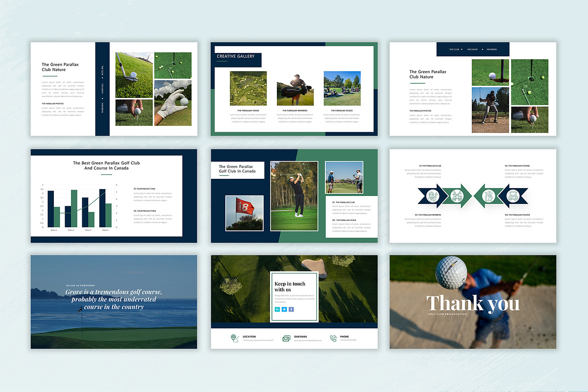
Task: Click the location map pin icon
Action: tap(234, 338)
